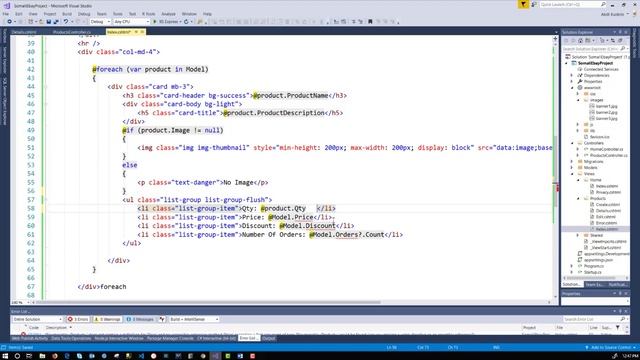Toggle the 0 Messages filter

click(140, 319)
